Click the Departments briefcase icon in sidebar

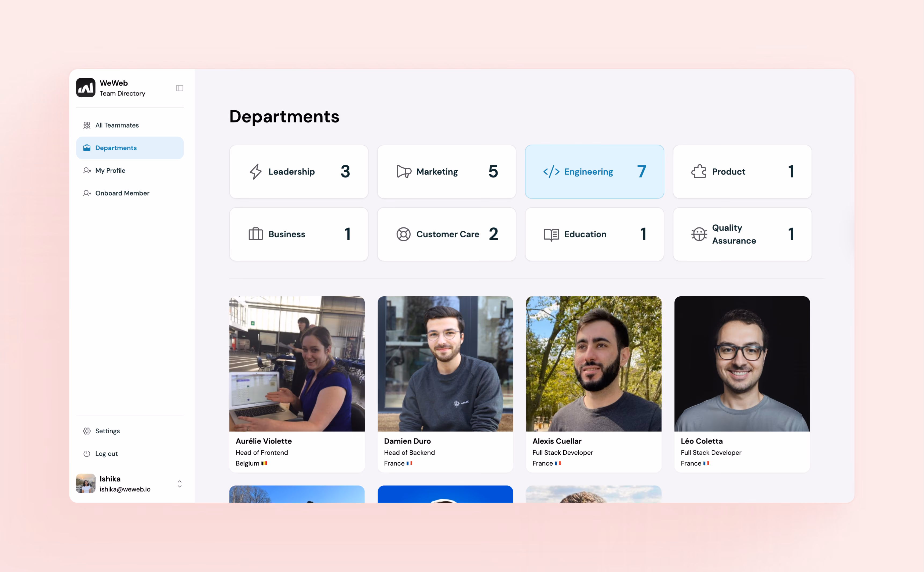tap(87, 148)
